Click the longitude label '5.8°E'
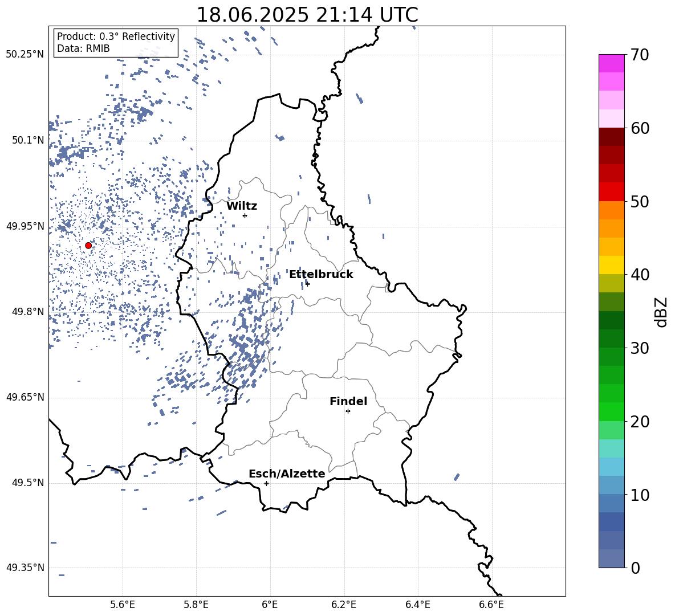Screen dimensions: 675x616 click(196, 605)
